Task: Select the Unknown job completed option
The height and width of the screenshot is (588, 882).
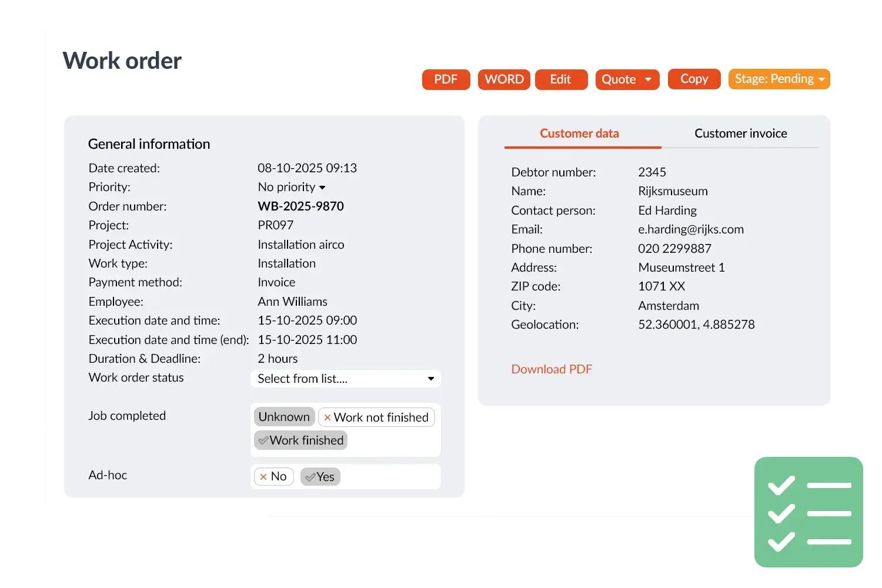Action: [x=284, y=417]
